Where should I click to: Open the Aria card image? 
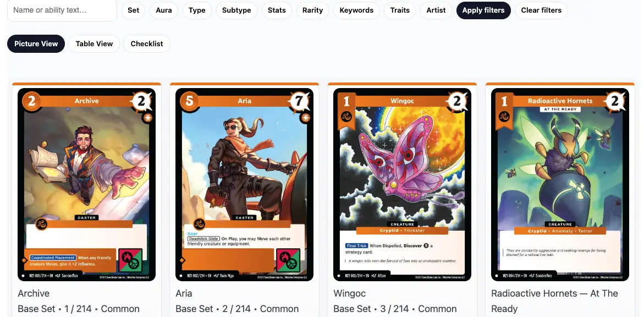click(x=244, y=184)
